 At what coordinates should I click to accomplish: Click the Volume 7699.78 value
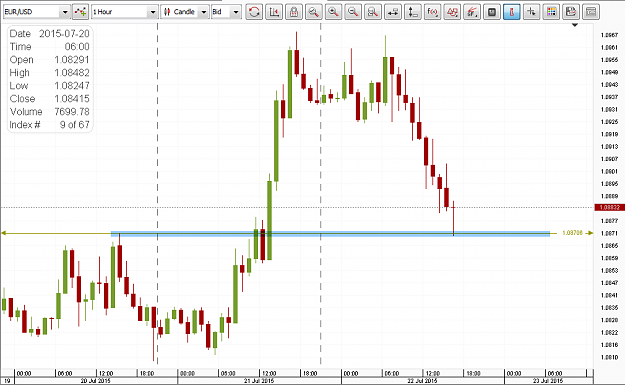[72, 112]
